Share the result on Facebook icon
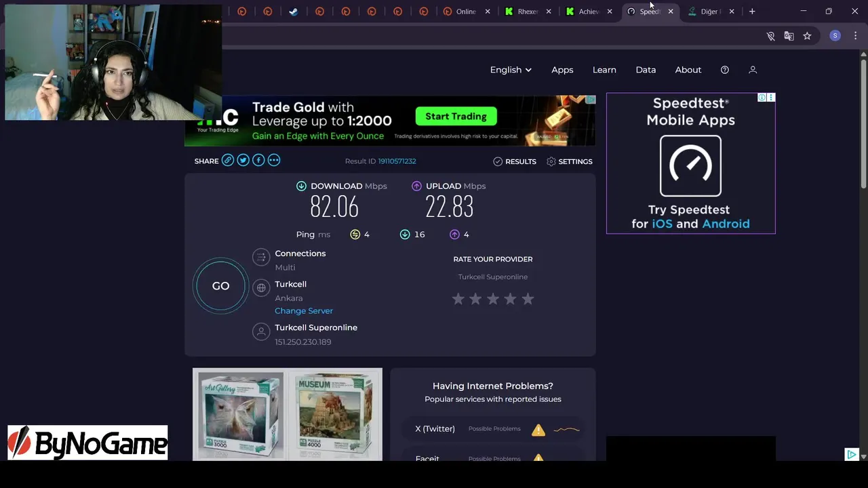This screenshot has height=488, width=868. pyautogui.click(x=258, y=161)
